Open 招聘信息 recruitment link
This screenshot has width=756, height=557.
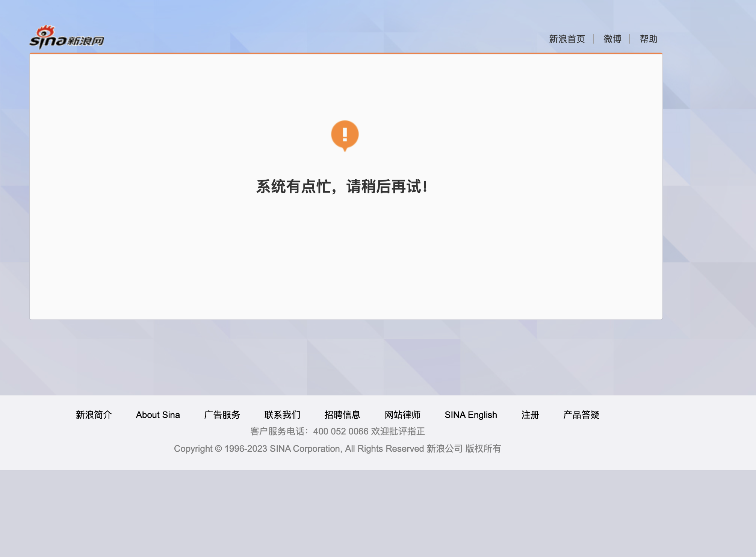click(342, 415)
